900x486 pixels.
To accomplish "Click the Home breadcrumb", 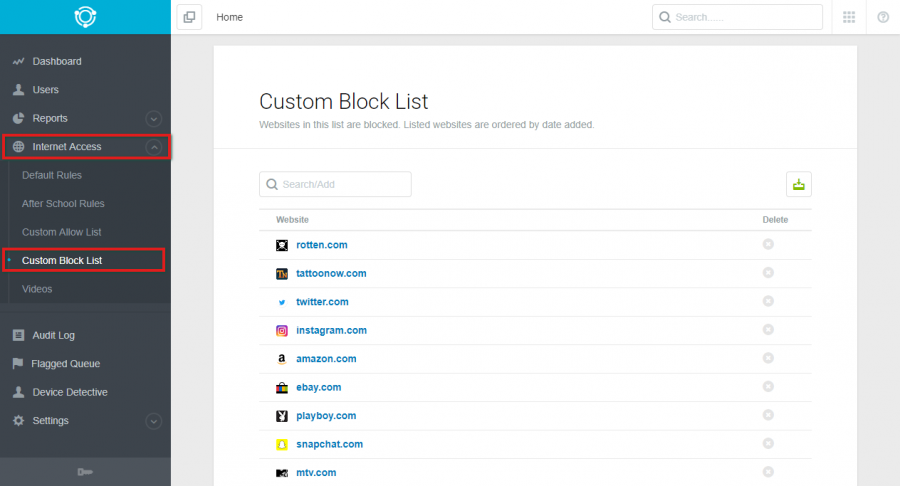I will (230, 17).
